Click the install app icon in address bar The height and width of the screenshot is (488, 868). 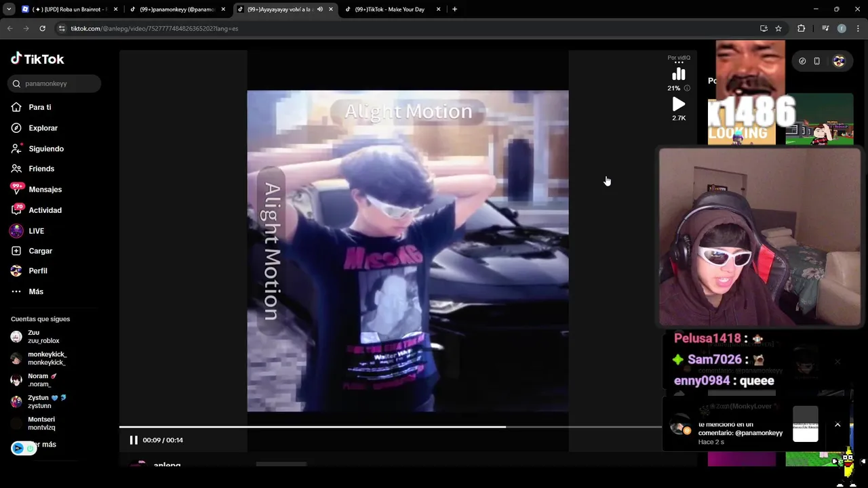(x=764, y=28)
